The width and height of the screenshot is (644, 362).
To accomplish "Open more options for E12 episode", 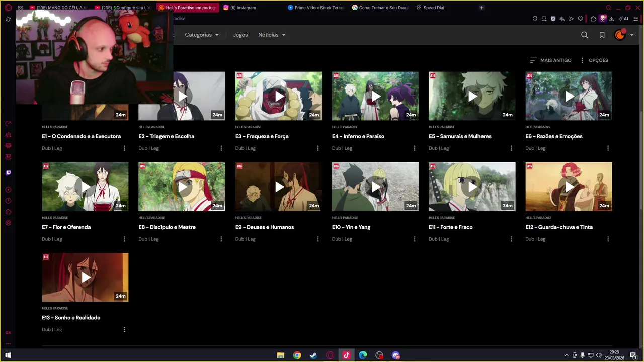I will pos(608,239).
